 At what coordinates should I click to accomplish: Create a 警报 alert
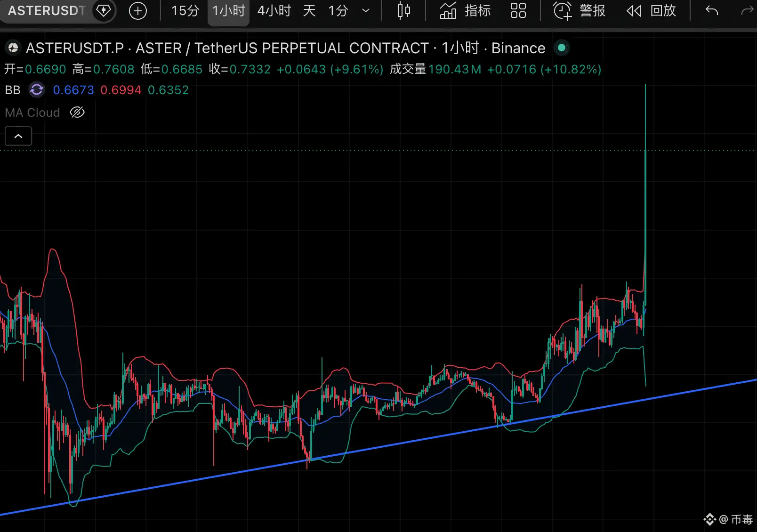(x=579, y=10)
